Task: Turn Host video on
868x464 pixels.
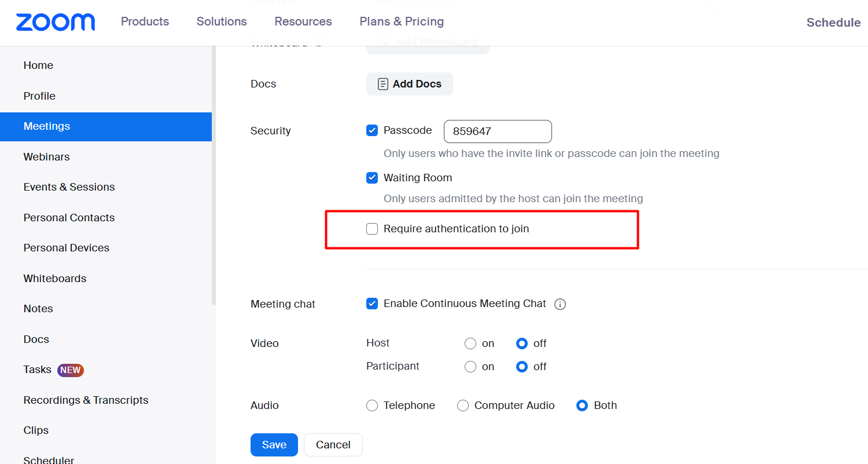Action: coord(470,344)
